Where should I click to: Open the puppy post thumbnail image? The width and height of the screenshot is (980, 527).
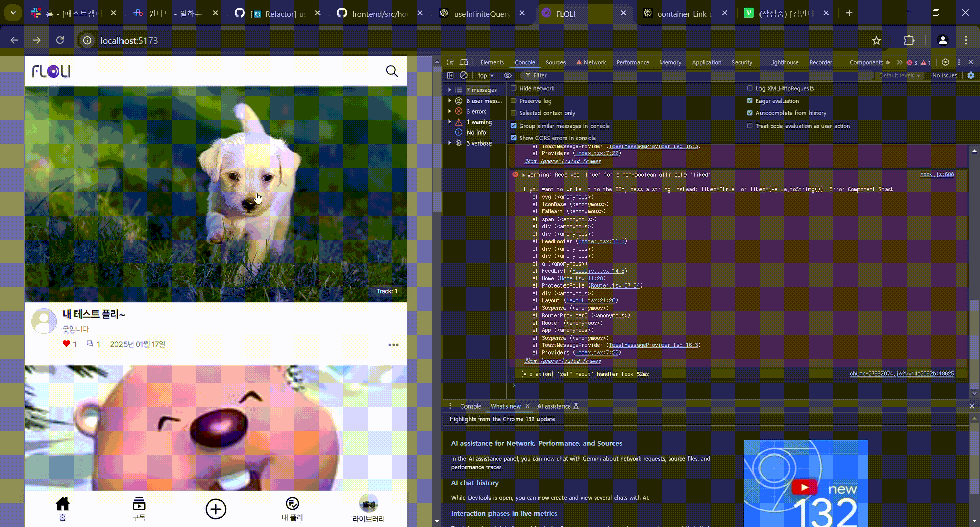(216, 194)
